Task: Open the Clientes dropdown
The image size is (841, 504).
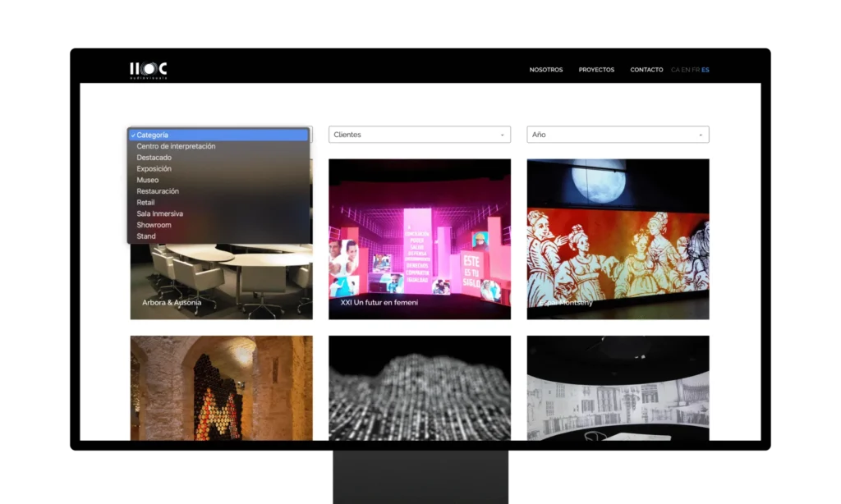Action: coord(420,135)
